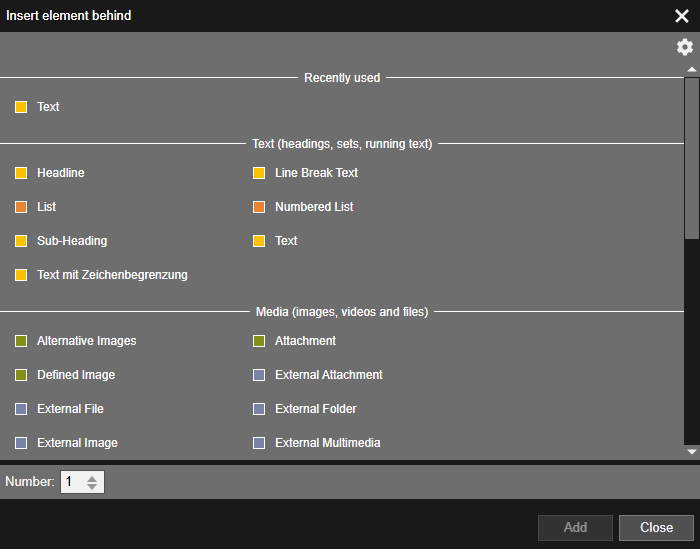This screenshot has width=700, height=549.
Task: Pick the External File element
Action: (x=71, y=409)
